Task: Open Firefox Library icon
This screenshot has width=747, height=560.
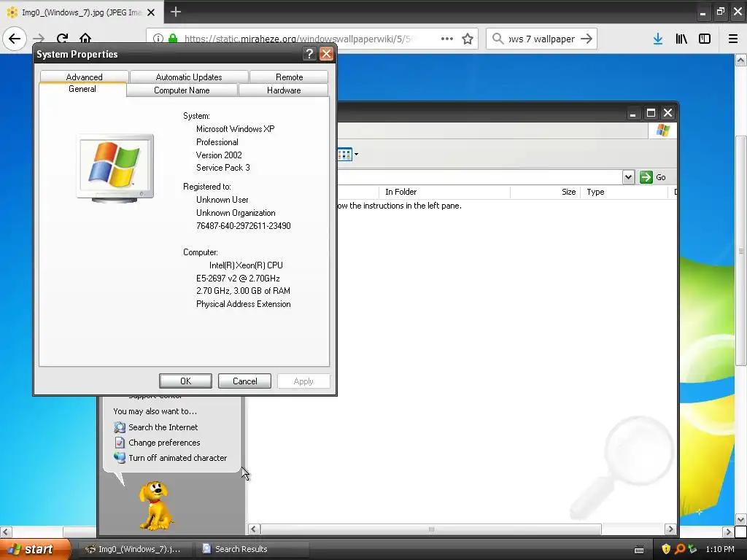Action: (681, 39)
